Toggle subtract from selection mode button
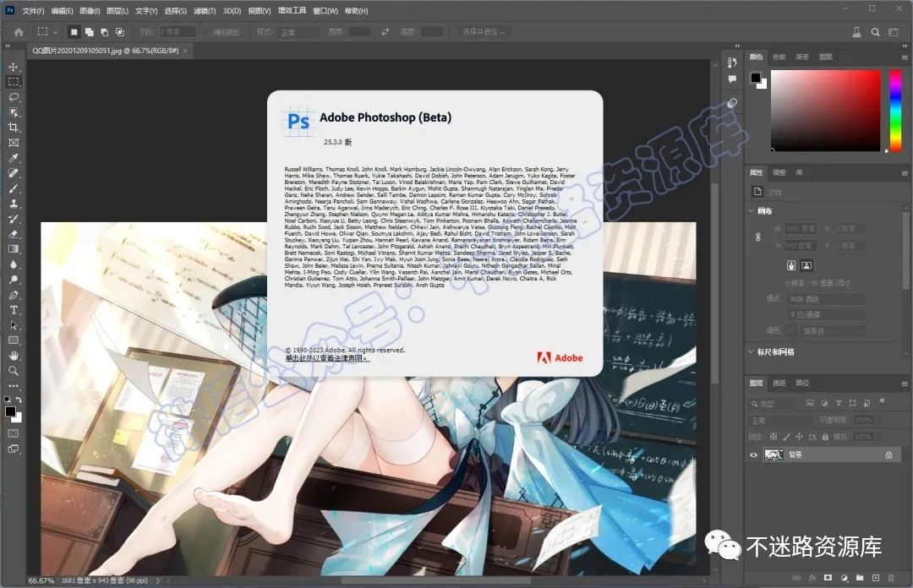 click(104, 32)
